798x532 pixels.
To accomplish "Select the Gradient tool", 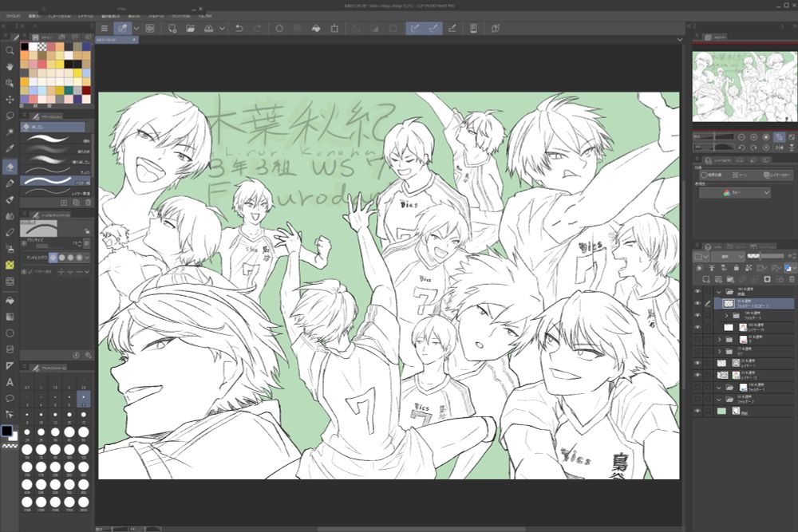I will tap(10, 317).
